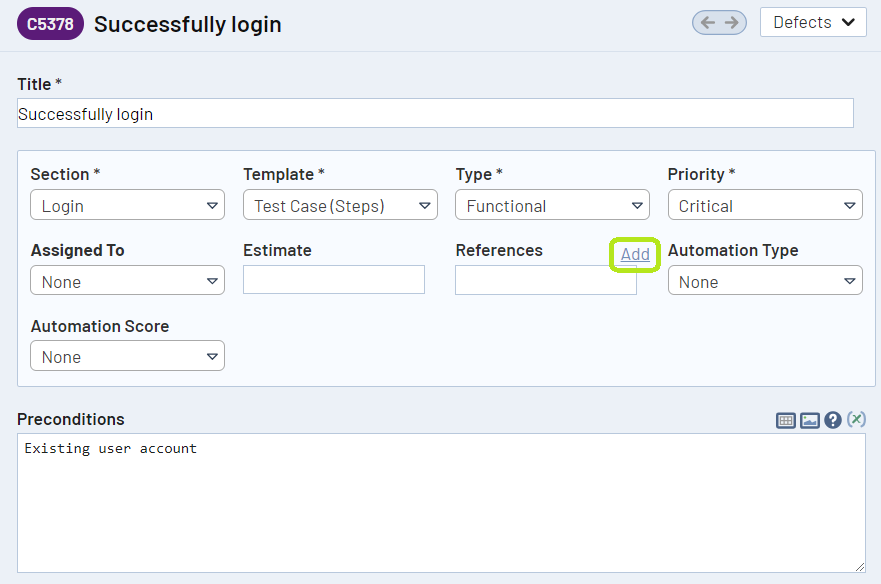Expand the Section dropdown showing Login
This screenshot has width=881, height=584.
coord(127,206)
